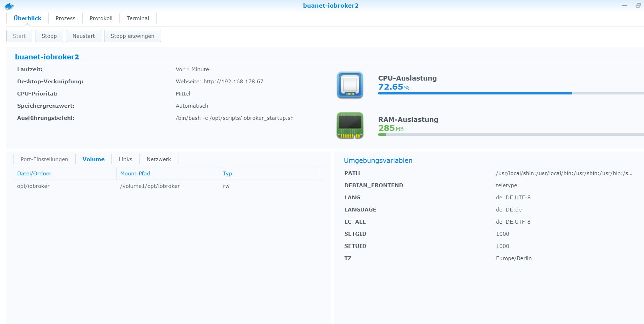Click the Speichergrenzwert value Automatisch
The image size is (644, 324).
click(192, 106)
